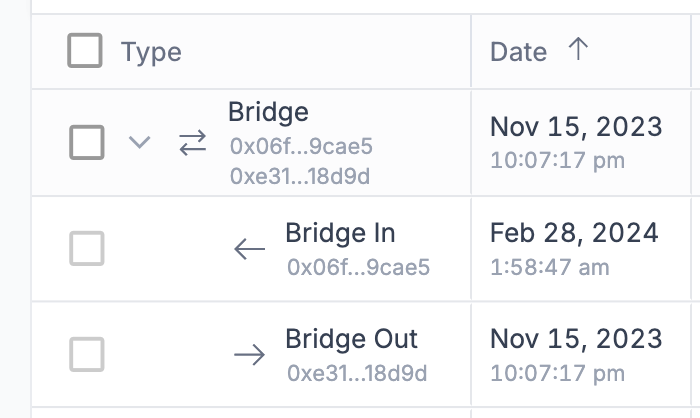Open the Bridge In transaction label
The width and height of the screenshot is (700, 418).
tap(340, 234)
